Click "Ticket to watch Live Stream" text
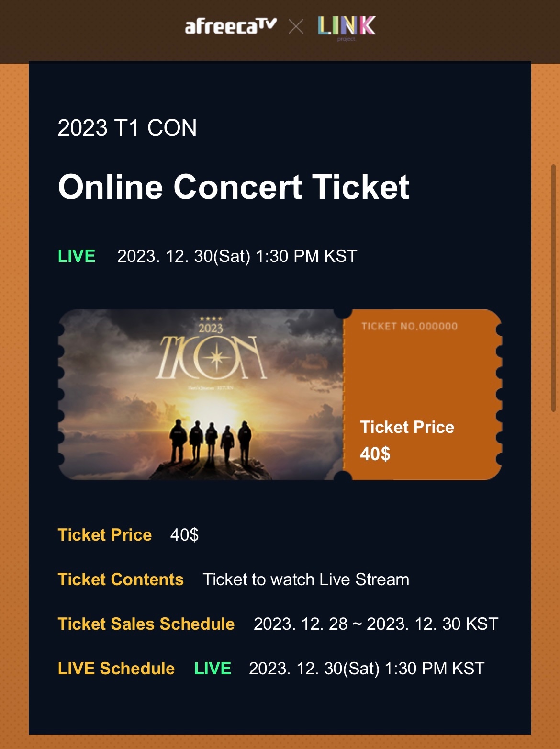The image size is (560, 749). (x=306, y=579)
